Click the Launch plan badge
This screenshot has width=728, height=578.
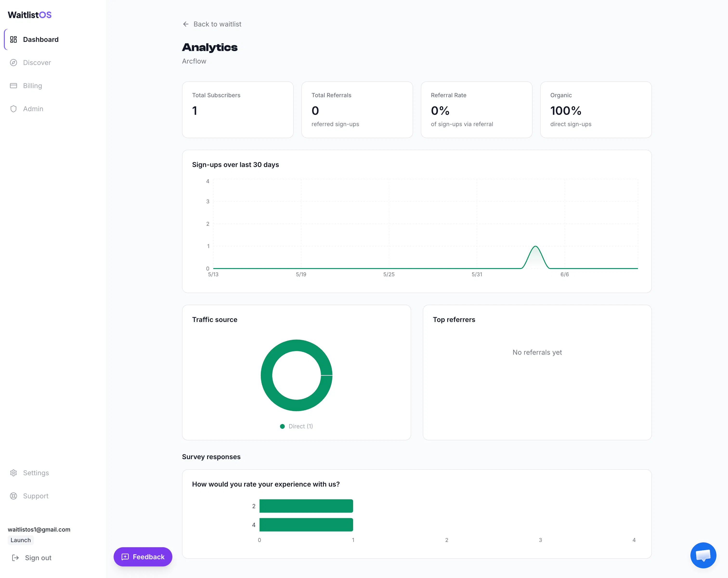click(21, 540)
